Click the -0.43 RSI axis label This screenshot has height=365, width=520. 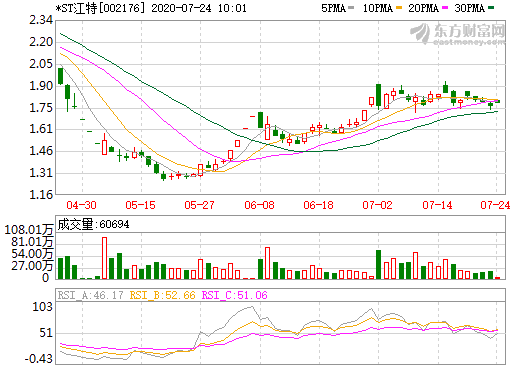pyautogui.click(x=39, y=359)
